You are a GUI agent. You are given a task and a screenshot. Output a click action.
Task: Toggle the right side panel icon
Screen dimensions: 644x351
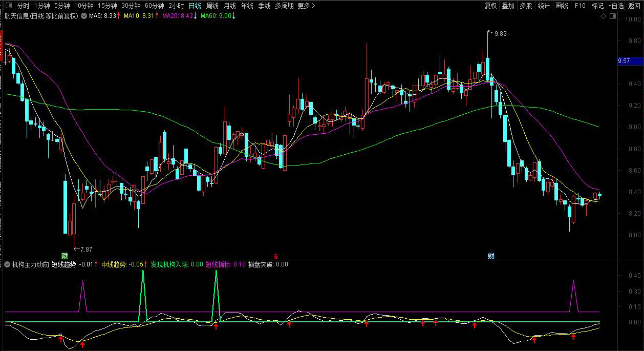tap(612, 16)
